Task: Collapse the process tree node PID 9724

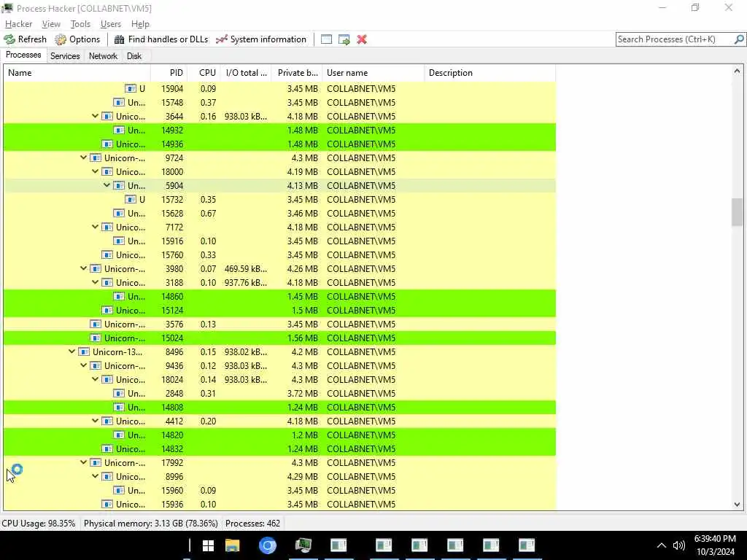Action: [x=83, y=157]
